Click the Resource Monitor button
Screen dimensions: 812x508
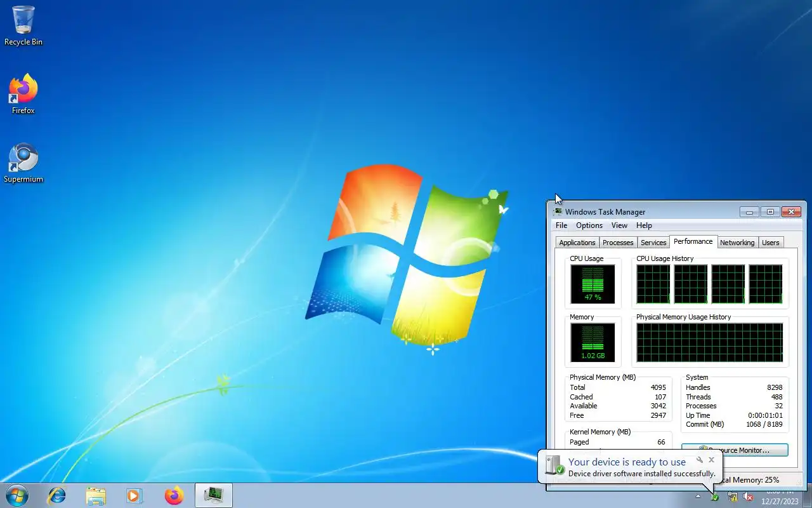[x=735, y=450]
